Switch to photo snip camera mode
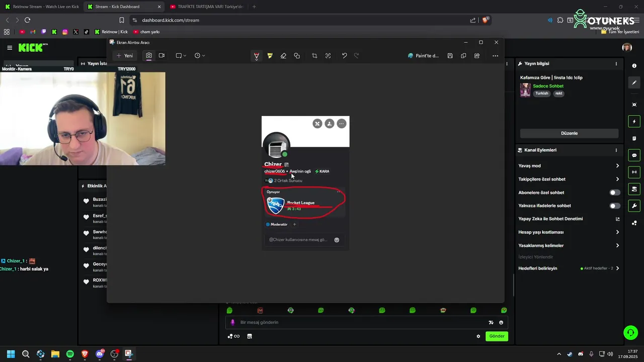This screenshot has width=644, height=362. (x=149, y=56)
